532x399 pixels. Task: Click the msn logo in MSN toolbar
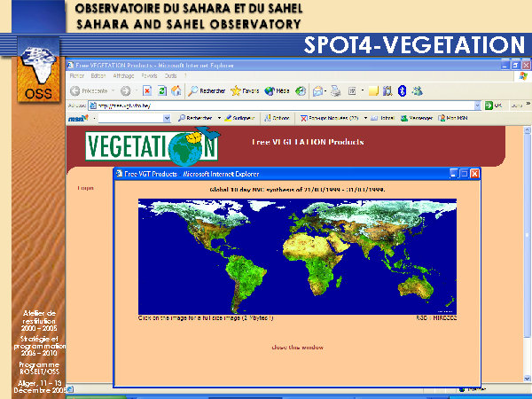coord(78,118)
